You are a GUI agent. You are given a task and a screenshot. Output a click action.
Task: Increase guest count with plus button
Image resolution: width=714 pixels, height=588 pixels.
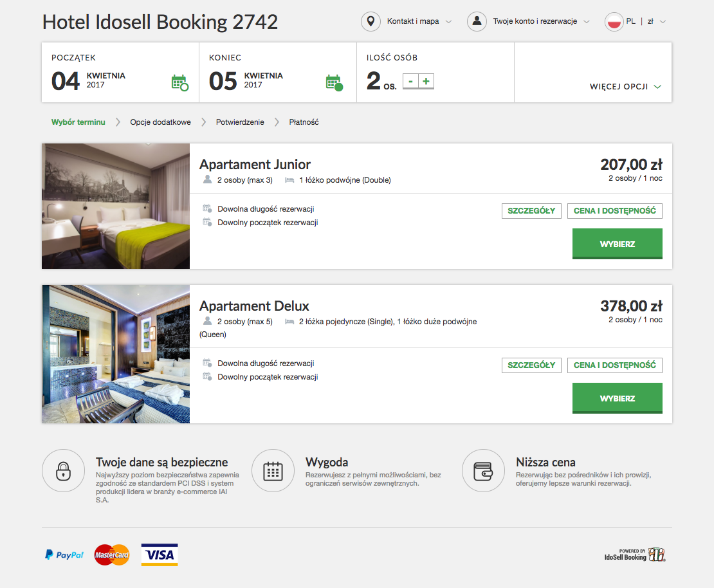426,81
